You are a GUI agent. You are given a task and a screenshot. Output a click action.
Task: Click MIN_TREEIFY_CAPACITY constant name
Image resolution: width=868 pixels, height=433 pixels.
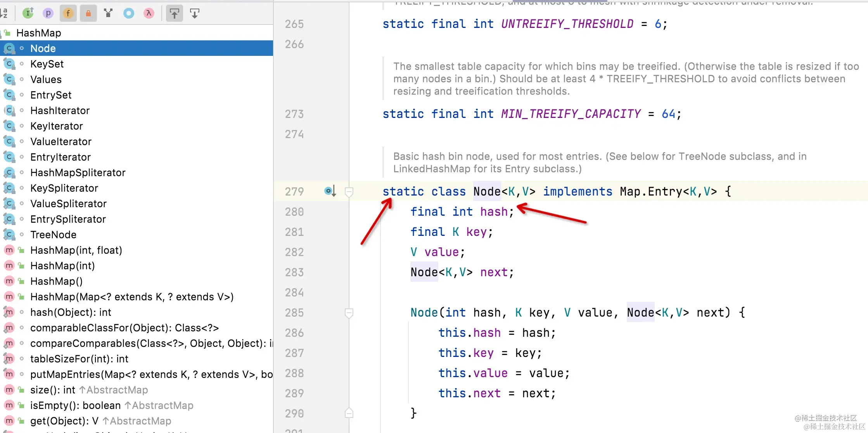(x=571, y=114)
